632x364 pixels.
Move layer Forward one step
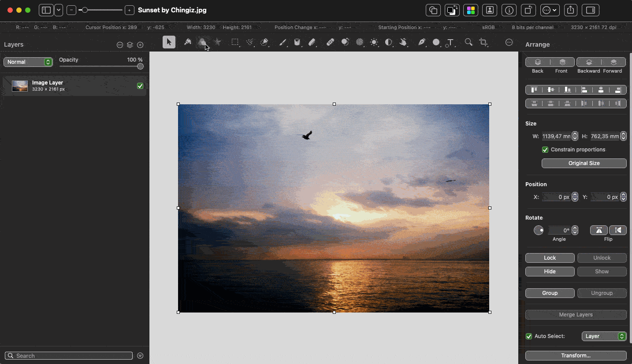pos(613,62)
